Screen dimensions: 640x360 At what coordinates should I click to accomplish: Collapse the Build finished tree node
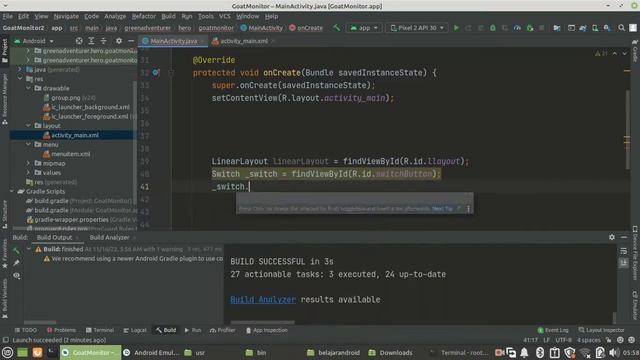click(x=29, y=249)
